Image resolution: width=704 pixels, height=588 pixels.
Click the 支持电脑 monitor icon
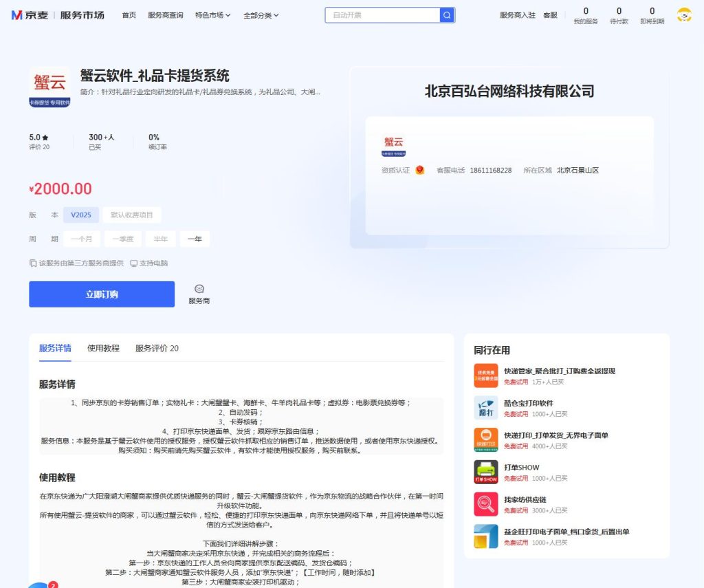pyautogui.click(x=134, y=263)
